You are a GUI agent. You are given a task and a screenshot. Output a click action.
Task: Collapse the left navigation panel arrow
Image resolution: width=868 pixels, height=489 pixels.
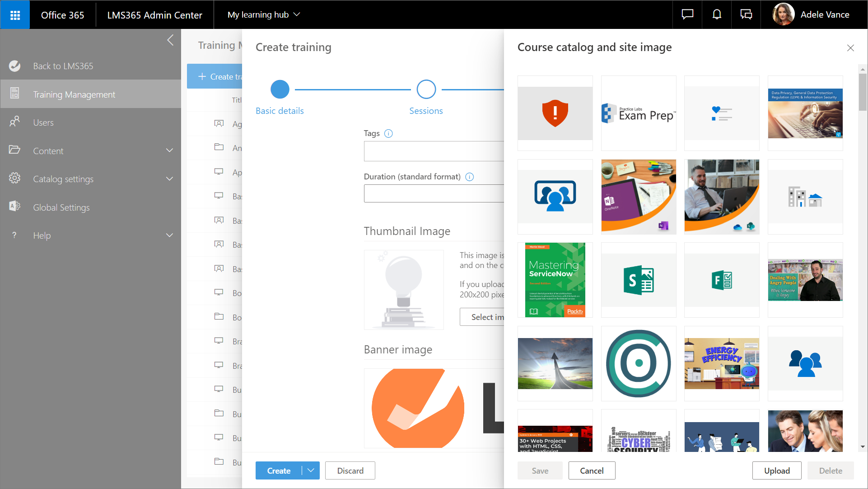tap(170, 40)
